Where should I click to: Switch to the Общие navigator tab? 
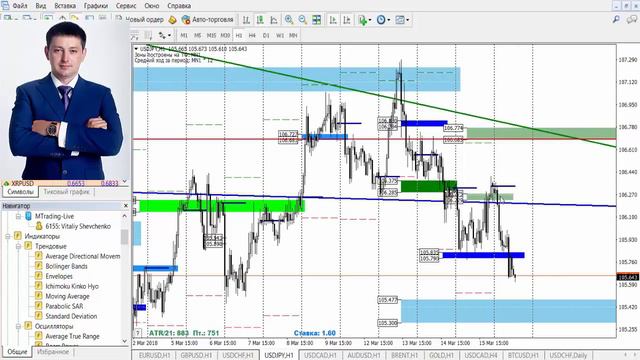pos(17,351)
